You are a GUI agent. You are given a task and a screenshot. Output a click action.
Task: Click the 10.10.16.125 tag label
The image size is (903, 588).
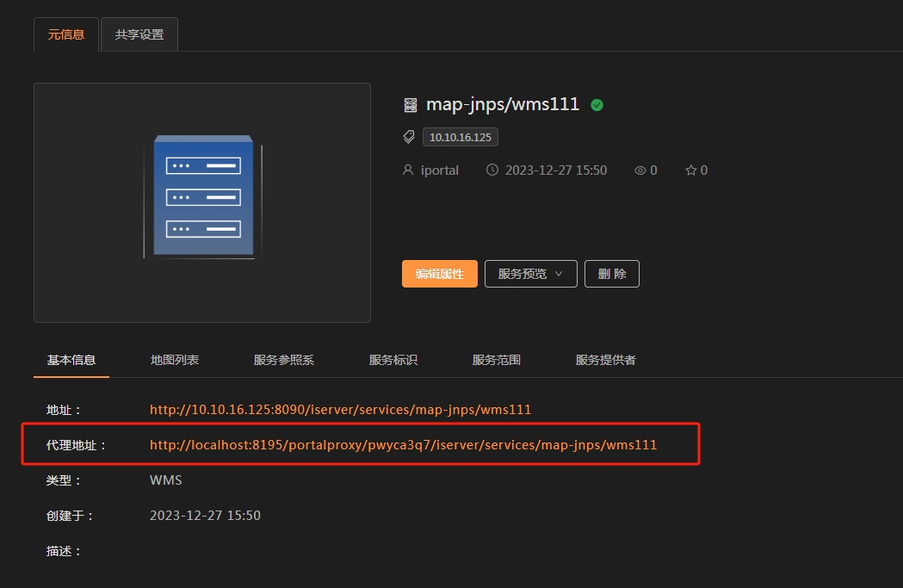[x=461, y=137]
